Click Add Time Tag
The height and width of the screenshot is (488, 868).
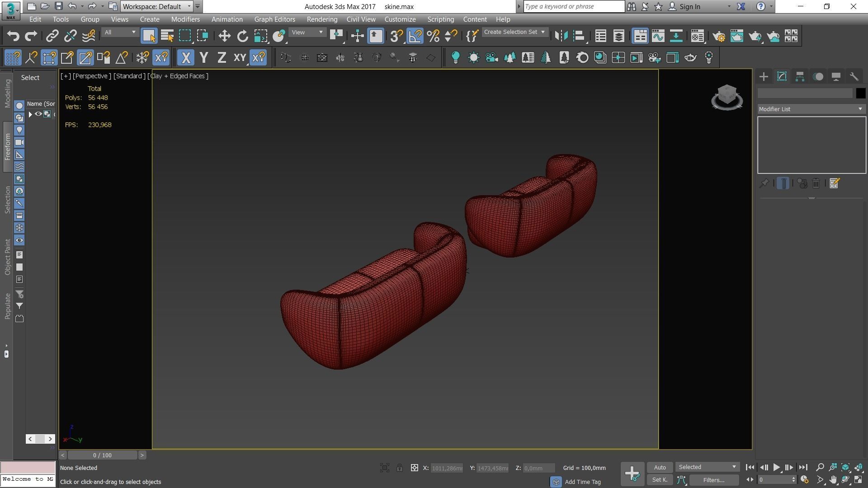tap(583, 482)
